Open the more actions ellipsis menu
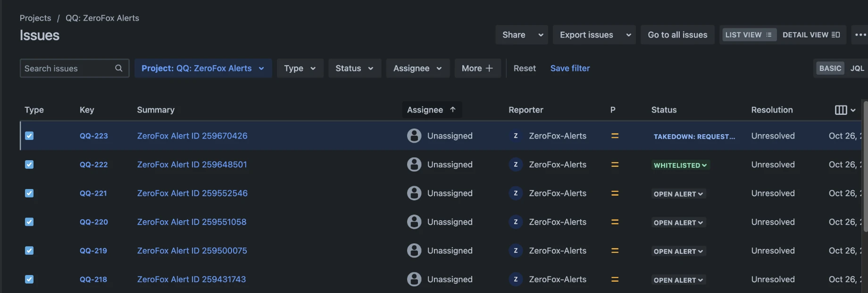868x293 pixels. (860, 35)
